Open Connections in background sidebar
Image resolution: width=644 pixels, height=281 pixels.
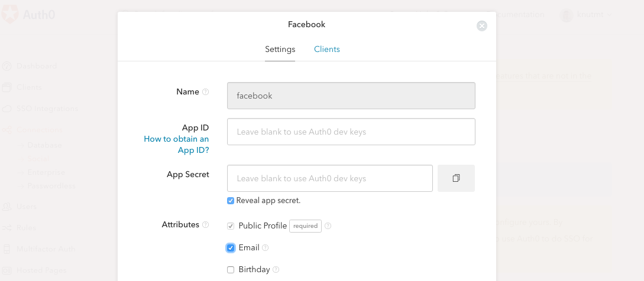[40, 130]
